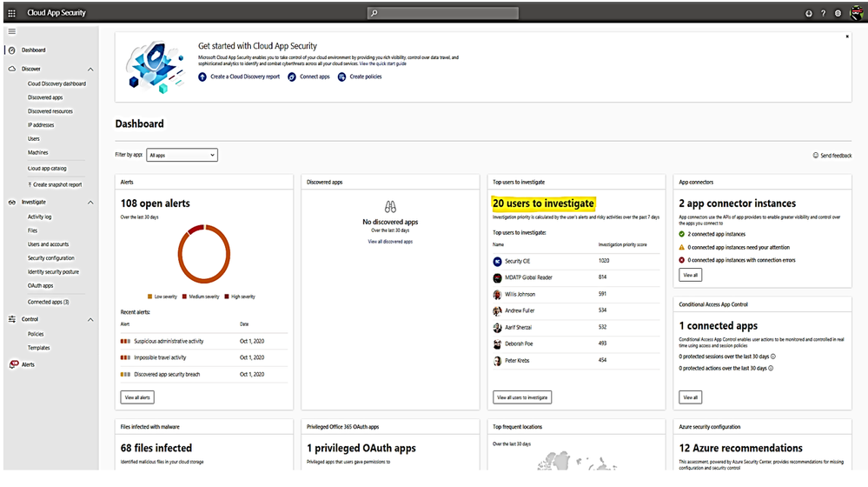Screen dimensions: 868x487
Task: Click View all alerts button
Action: pyautogui.click(x=137, y=397)
